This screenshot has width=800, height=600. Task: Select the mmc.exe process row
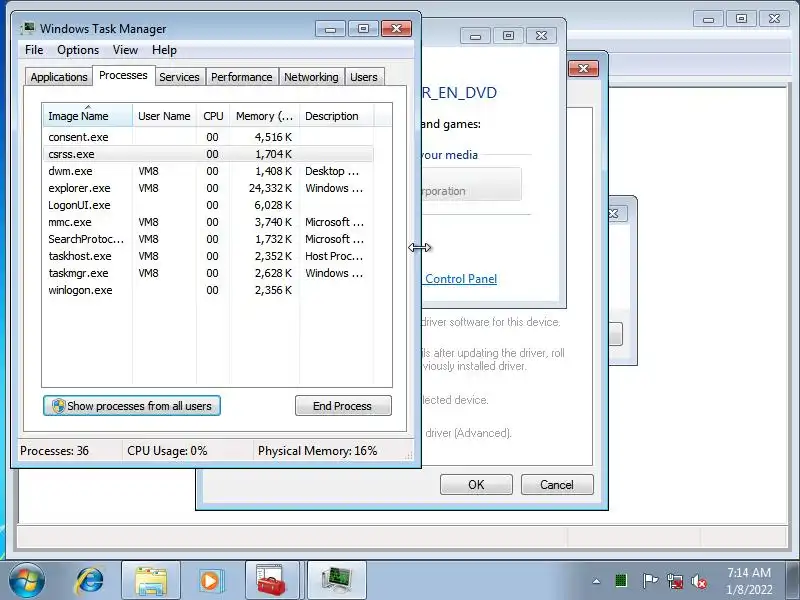tap(208, 222)
